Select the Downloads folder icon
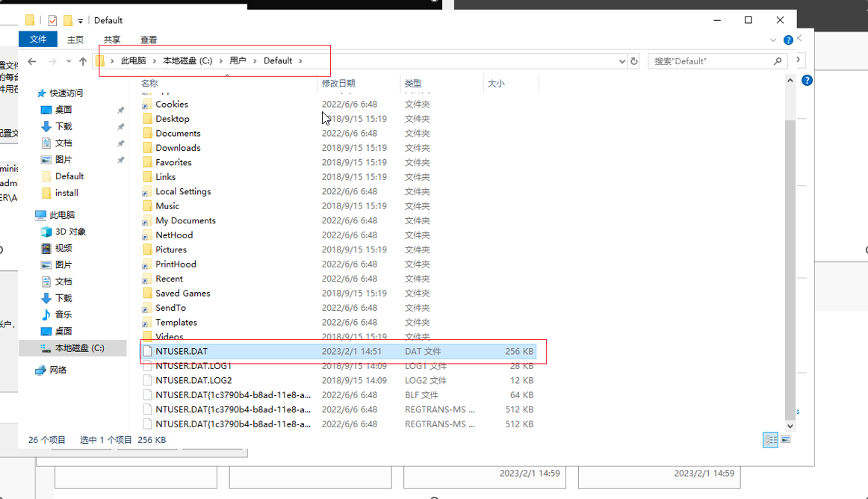This screenshot has width=868, height=499. pos(147,148)
